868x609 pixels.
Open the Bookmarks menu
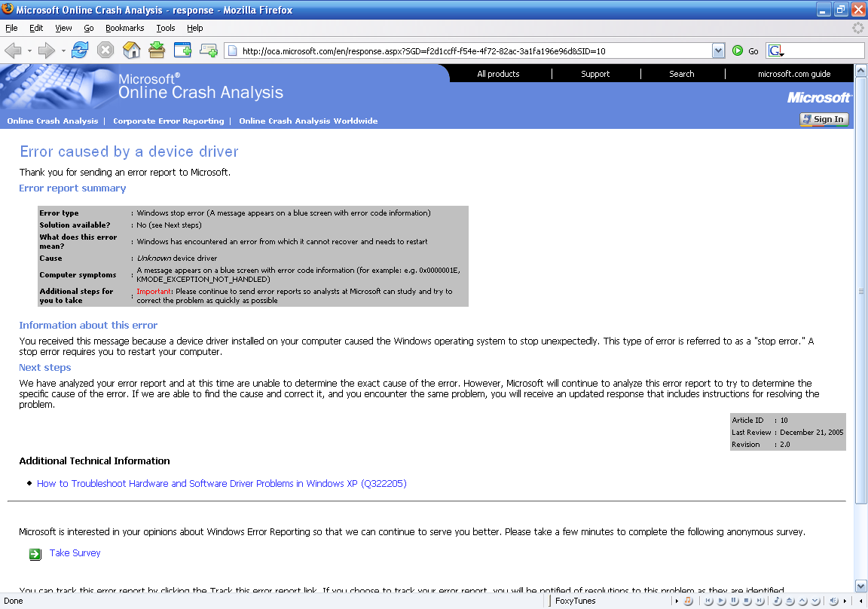pos(124,28)
